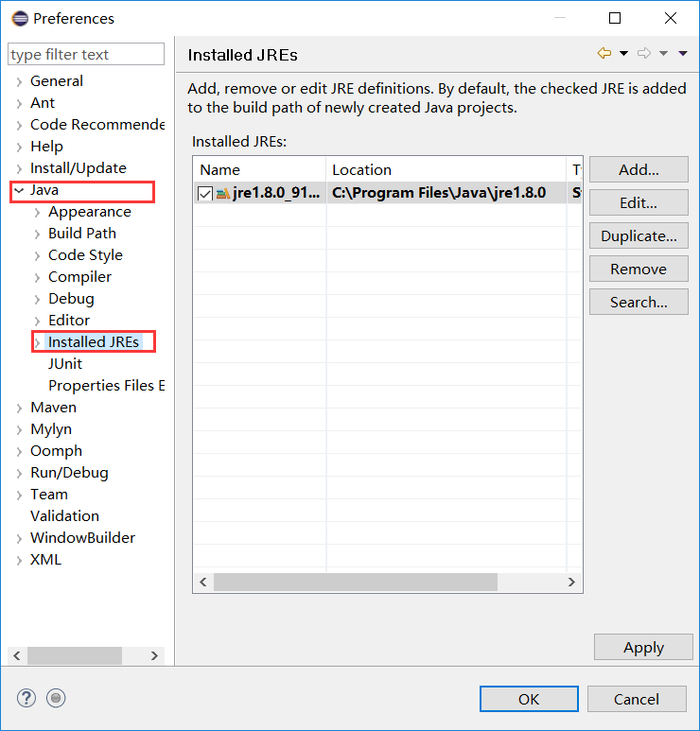Expand the Installed JREs node
The height and width of the screenshot is (731, 700).
(37, 342)
